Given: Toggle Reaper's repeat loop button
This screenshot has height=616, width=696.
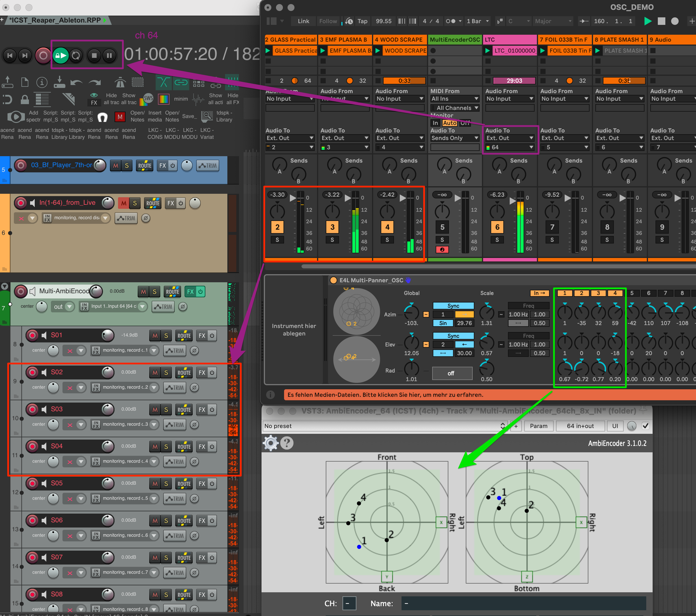Looking at the screenshot, I should [76, 56].
